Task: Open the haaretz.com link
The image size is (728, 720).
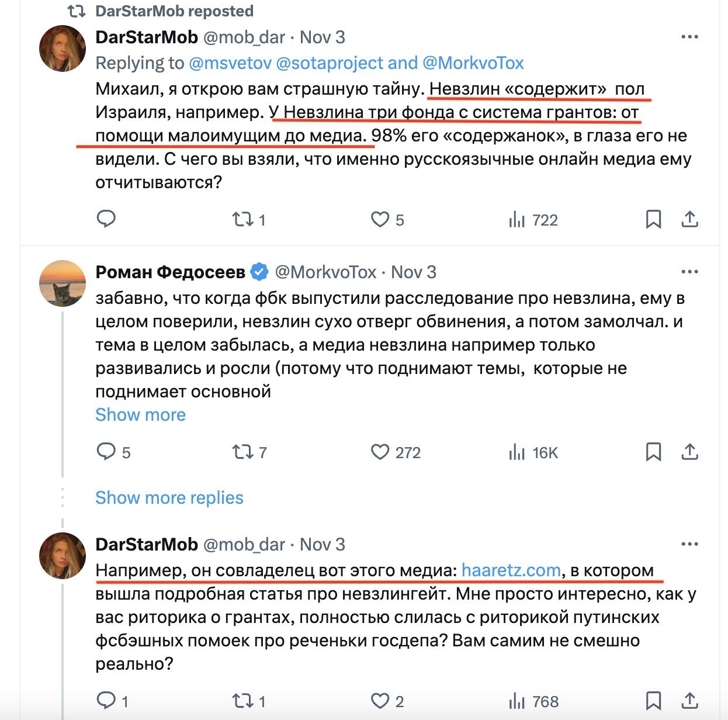Action: [511, 570]
